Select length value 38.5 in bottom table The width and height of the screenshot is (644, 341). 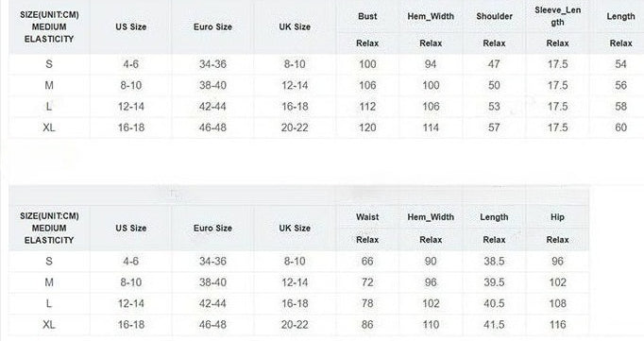[494, 262]
